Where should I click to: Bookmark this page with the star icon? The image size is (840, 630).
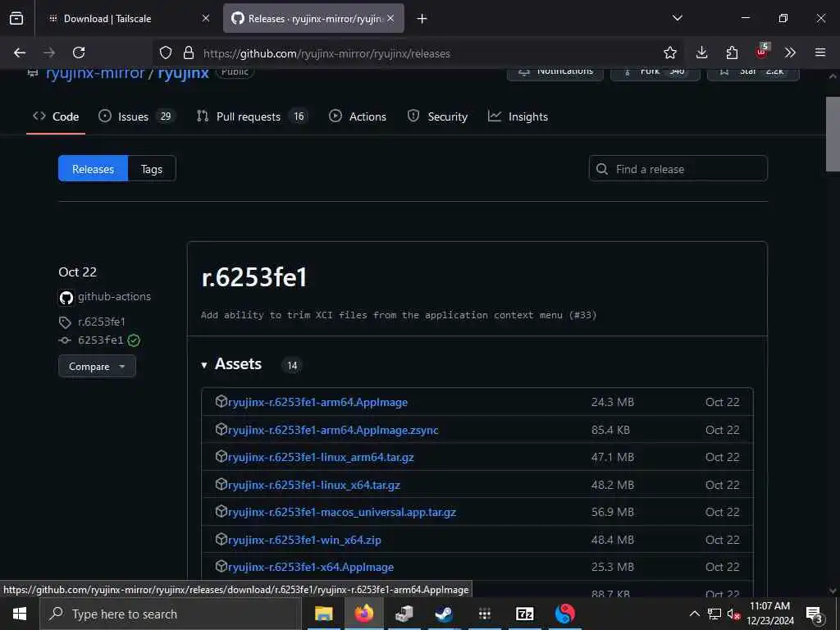(669, 52)
